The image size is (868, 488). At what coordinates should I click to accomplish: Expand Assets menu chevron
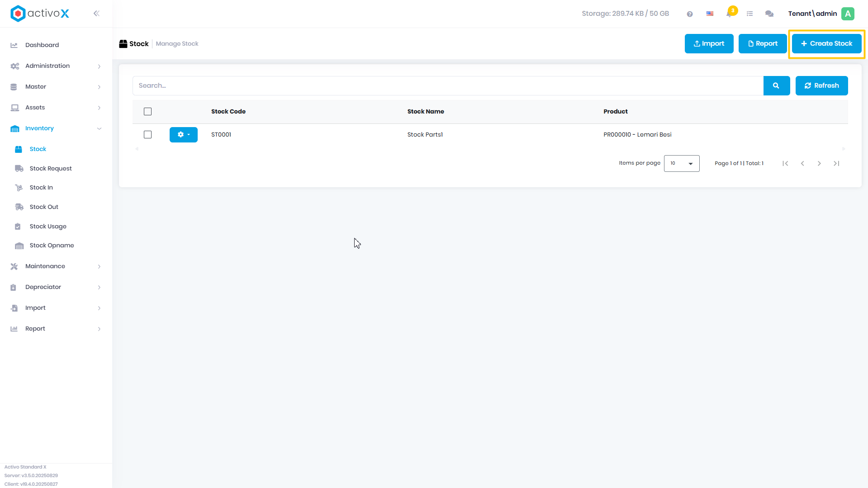(x=99, y=108)
